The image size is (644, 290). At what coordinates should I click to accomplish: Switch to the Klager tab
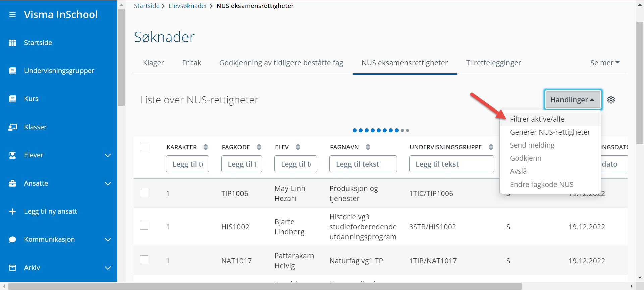point(153,63)
